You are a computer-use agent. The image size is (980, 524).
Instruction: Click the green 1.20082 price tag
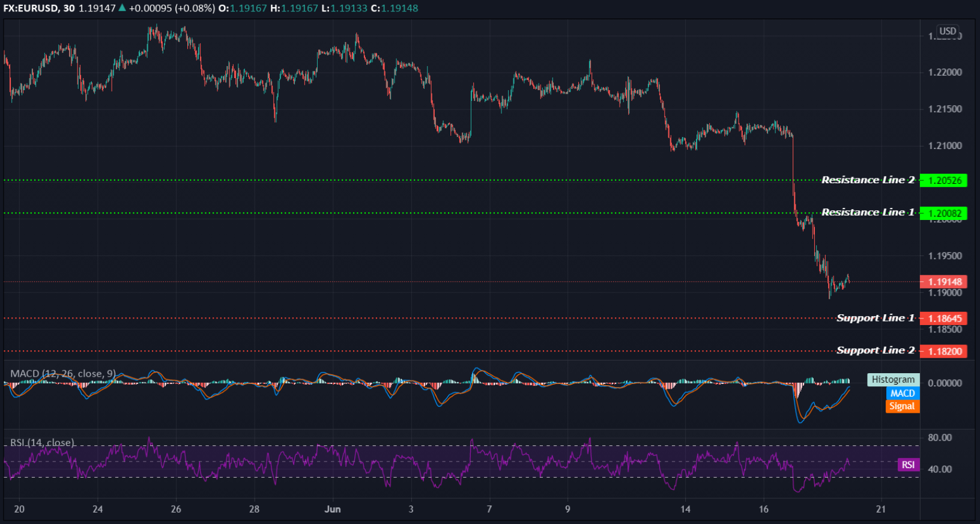coord(943,213)
